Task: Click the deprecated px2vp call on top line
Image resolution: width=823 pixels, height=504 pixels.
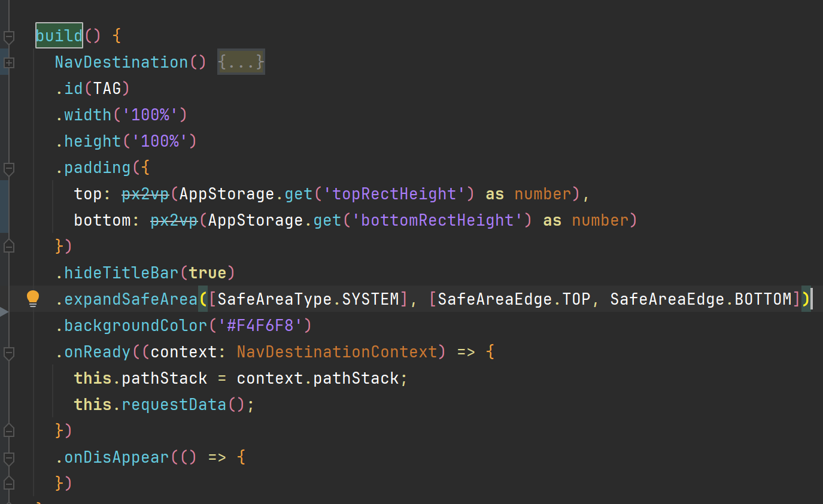Action: 145,194
